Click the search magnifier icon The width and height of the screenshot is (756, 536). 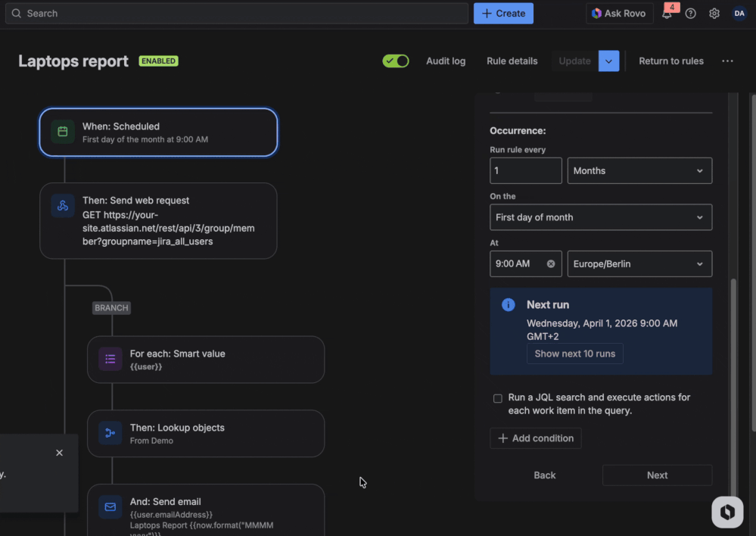[x=17, y=14]
